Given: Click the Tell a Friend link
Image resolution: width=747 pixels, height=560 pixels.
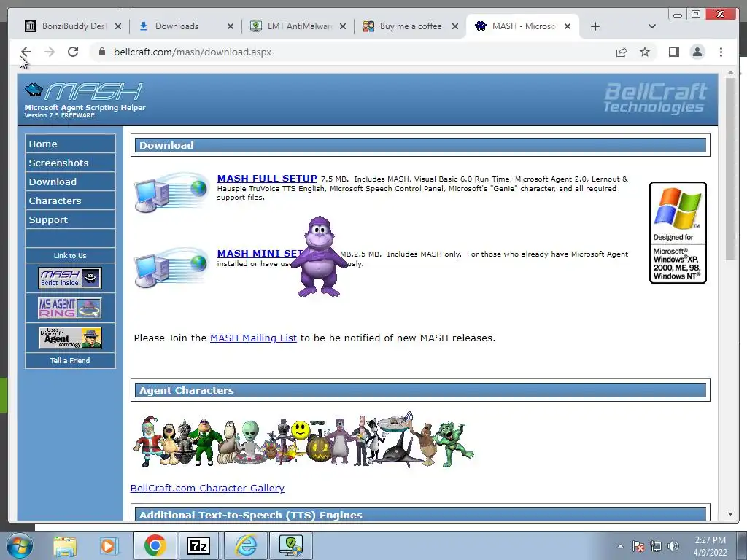Looking at the screenshot, I should (70, 360).
